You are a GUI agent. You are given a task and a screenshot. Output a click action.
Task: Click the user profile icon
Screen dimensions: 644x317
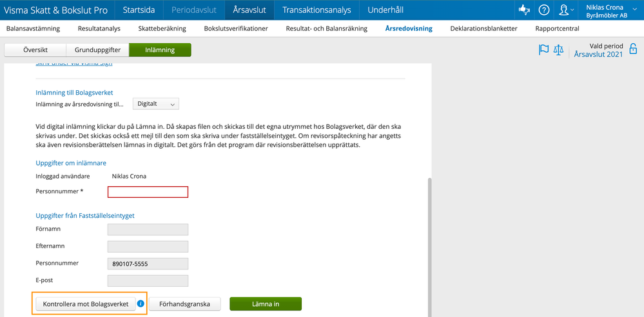coord(564,10)
